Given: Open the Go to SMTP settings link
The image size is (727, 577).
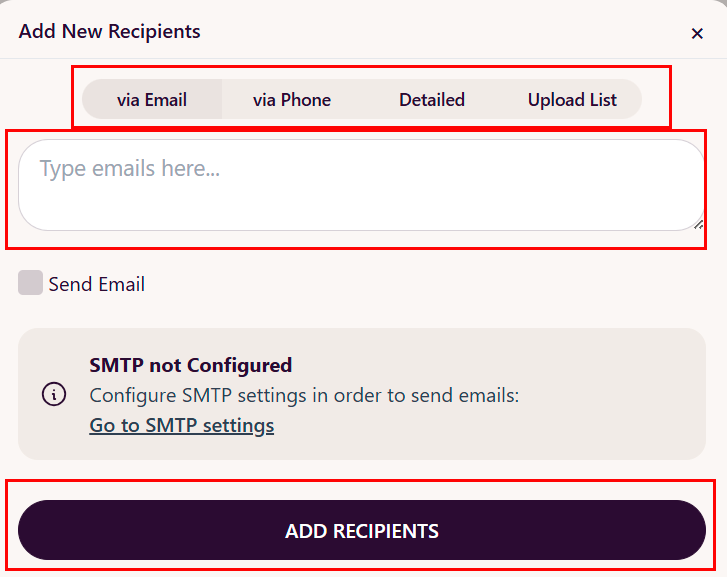Looking at the screenshot, I should (182, 426).
